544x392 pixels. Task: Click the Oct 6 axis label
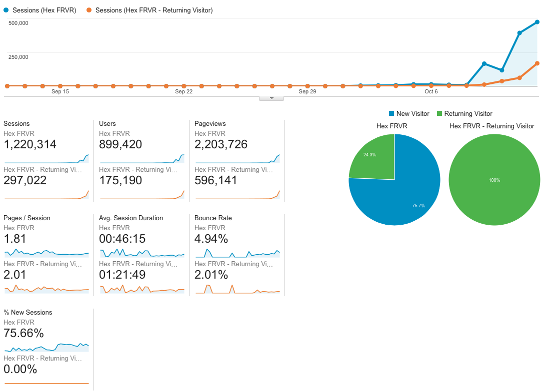point(431,91)
